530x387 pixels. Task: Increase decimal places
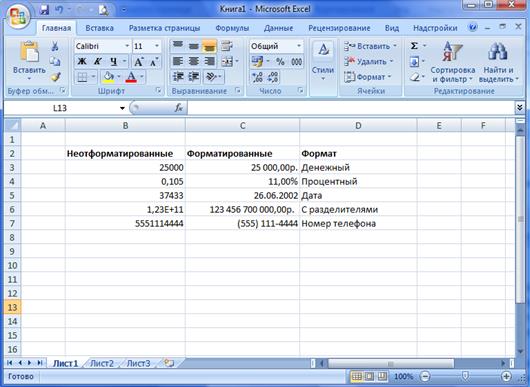(257, 77)
